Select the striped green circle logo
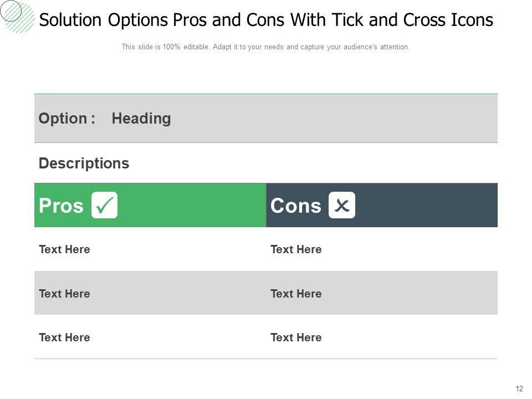Viewport: 532px width, 399px height. point(19,17)
